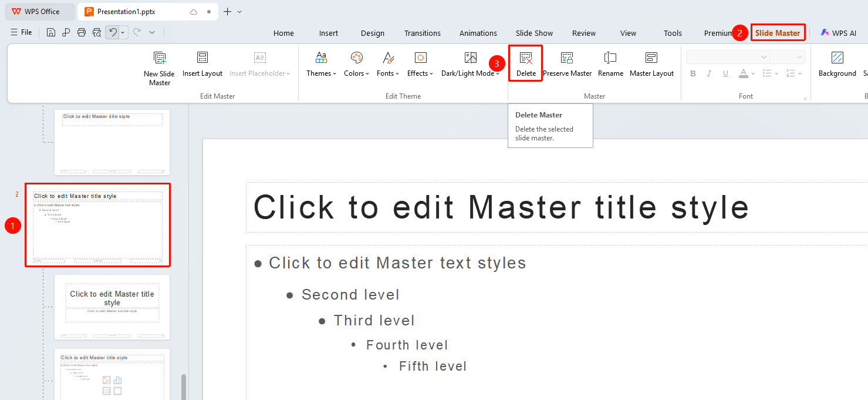Open the font name combo box
868x400 pixels.
[x=728, y=57]
